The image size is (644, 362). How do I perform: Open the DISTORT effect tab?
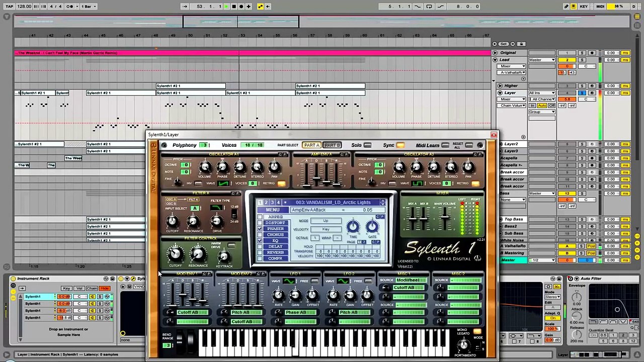275,223
